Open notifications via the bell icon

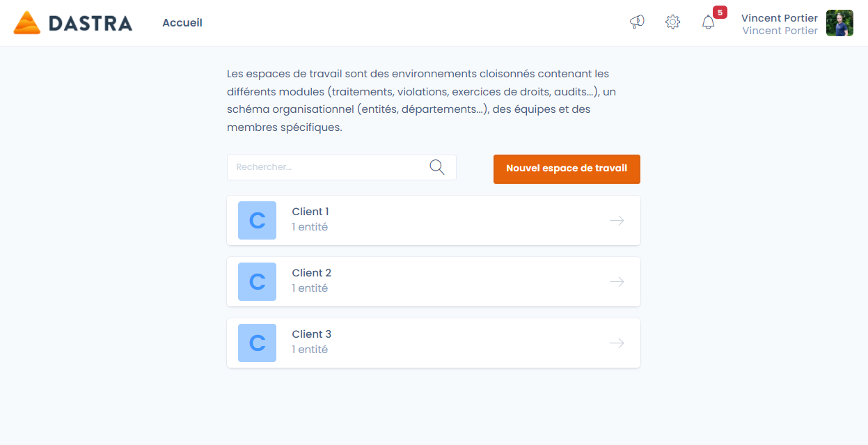click(x=708, y=22)
